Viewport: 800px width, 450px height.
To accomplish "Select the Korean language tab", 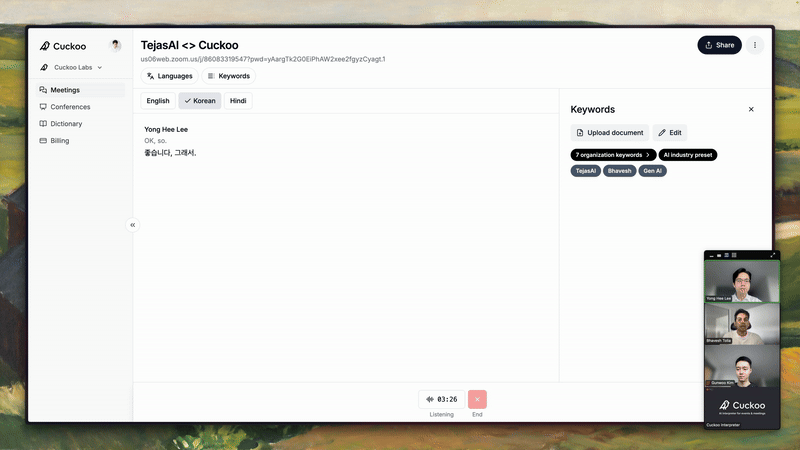I will [199, 101].
